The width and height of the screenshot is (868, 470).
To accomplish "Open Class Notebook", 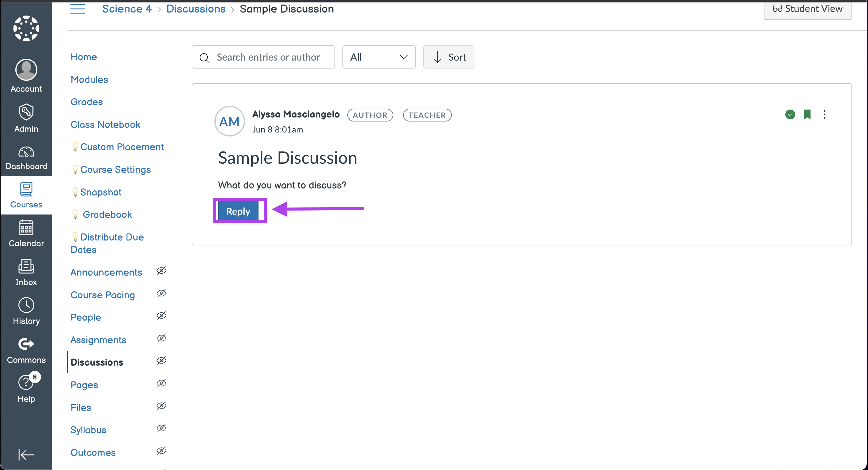I will [105, 124].
